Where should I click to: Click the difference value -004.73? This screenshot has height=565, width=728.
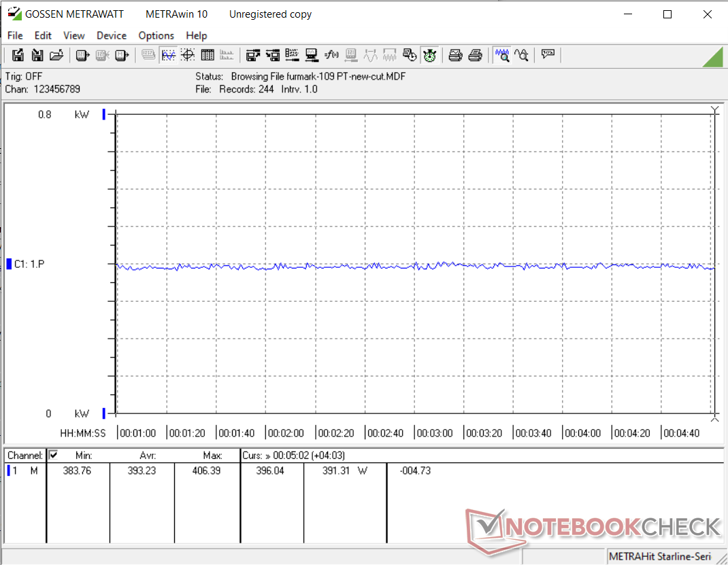click(x=415, y=470)
